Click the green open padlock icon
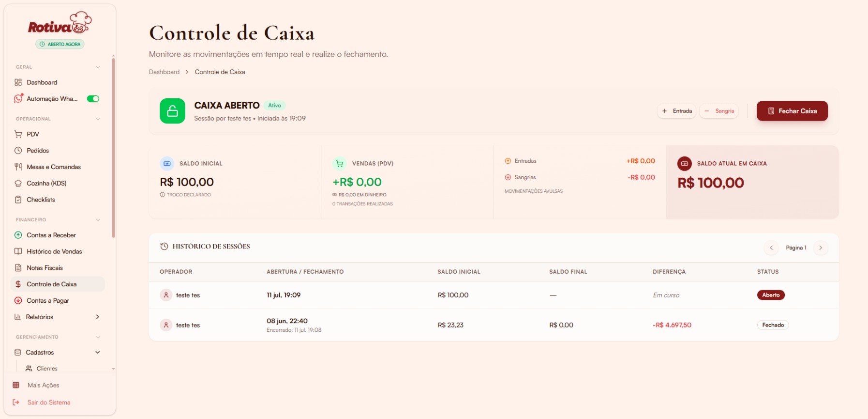Image resolution: width=868 pixels, height=419 pixels. pos(173,111)
